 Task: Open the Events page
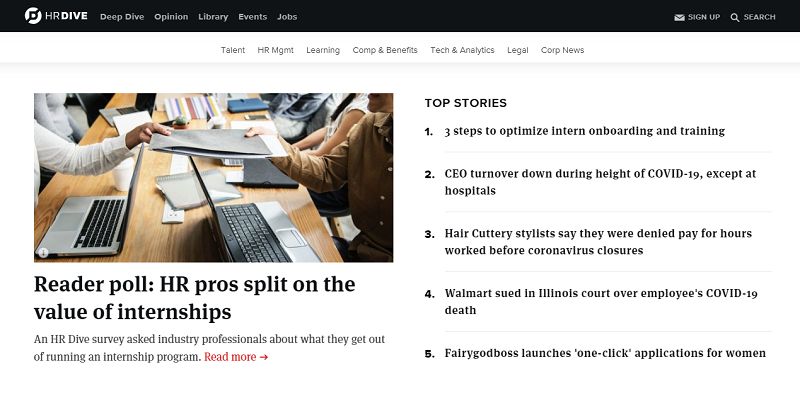point(253,17)
